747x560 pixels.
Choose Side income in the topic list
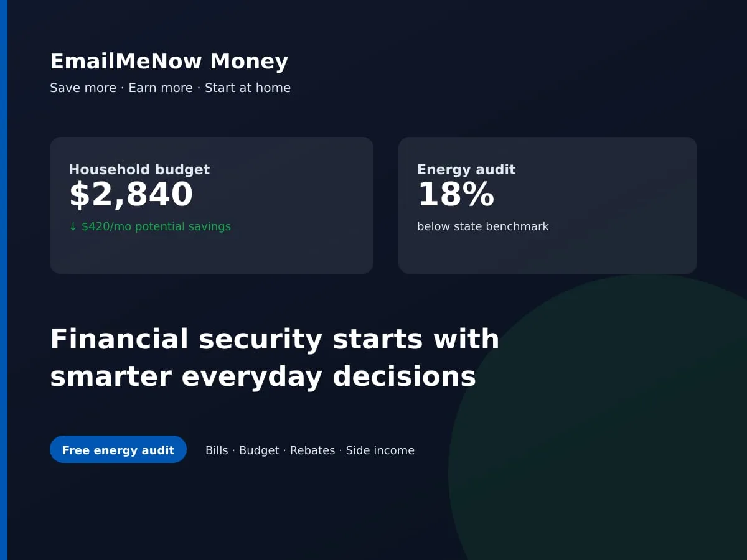click(x=380, y=450)
